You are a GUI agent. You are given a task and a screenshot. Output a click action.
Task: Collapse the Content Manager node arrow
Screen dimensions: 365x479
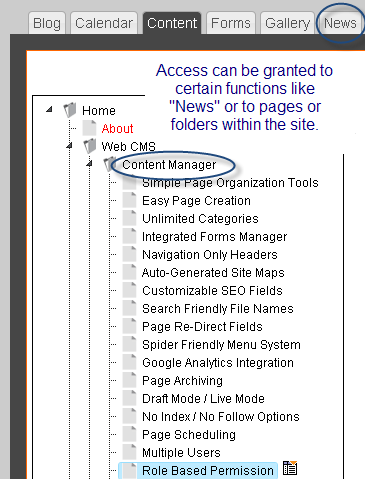coord(89,163)
